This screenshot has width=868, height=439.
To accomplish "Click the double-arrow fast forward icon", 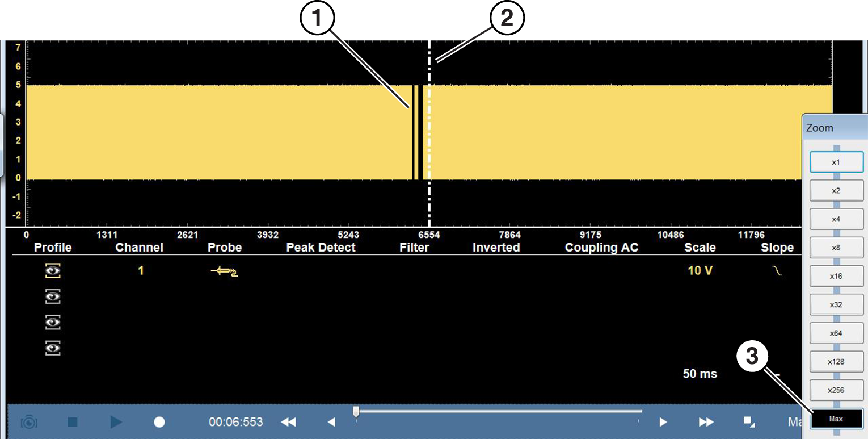I will click(706, 422).
